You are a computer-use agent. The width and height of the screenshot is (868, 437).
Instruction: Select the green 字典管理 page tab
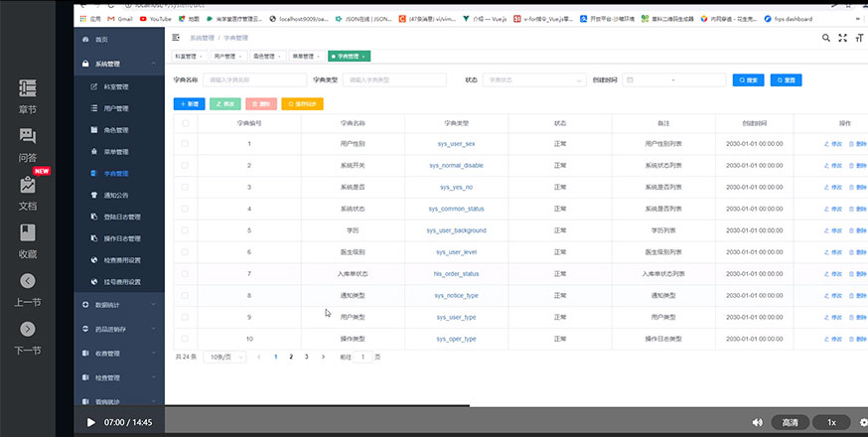tap(350, 56)
